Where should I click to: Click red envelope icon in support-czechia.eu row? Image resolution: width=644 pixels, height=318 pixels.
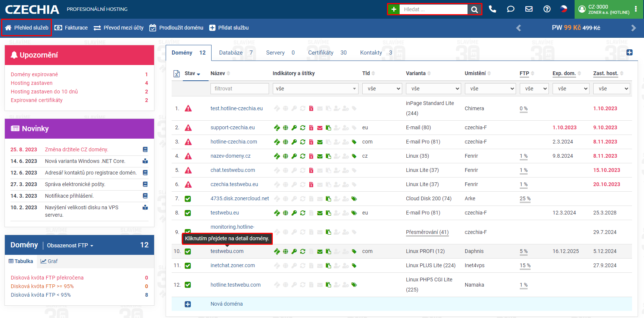(320, 128)
